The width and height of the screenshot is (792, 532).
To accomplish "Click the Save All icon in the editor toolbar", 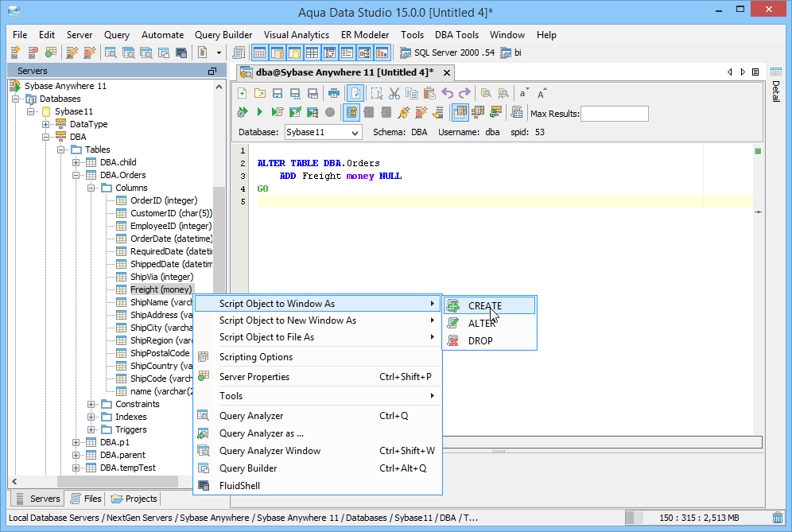I will pos(294,93).
